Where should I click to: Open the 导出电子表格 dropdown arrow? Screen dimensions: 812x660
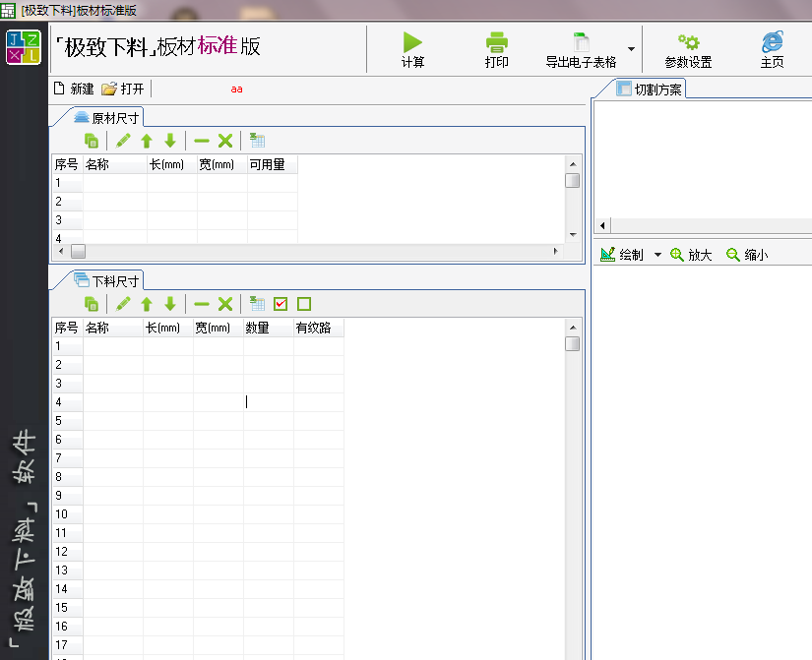click(631, 49)
